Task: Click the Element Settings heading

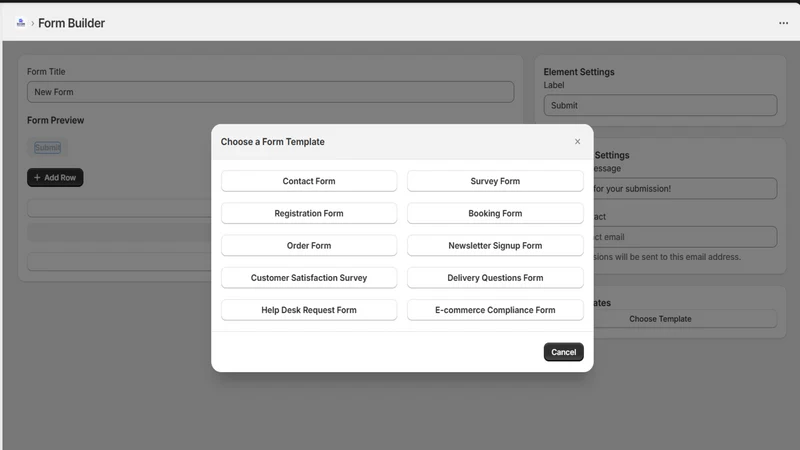Action: [x=579, y=72]
